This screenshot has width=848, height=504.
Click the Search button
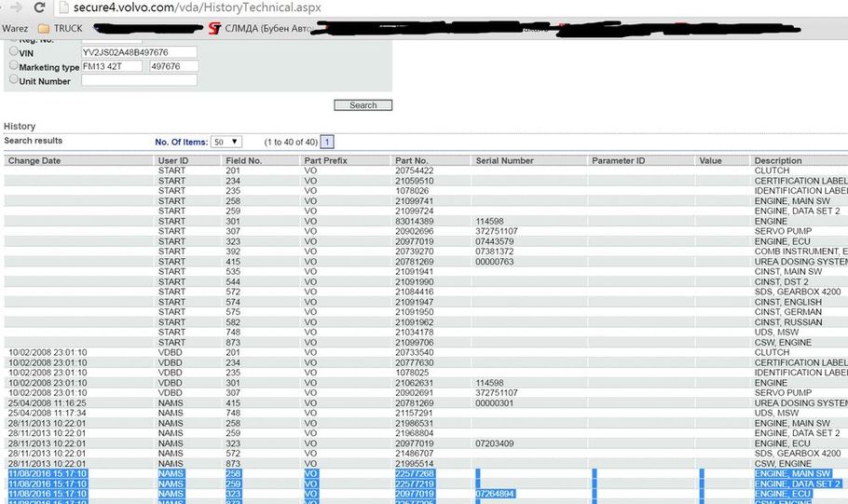[x=362, y=105]
